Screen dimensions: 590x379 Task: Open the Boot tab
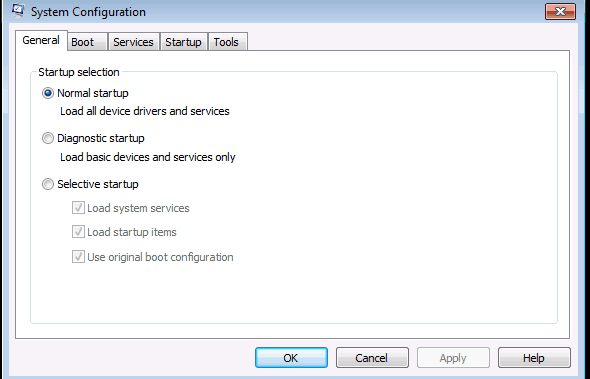(x=87, y=42)
